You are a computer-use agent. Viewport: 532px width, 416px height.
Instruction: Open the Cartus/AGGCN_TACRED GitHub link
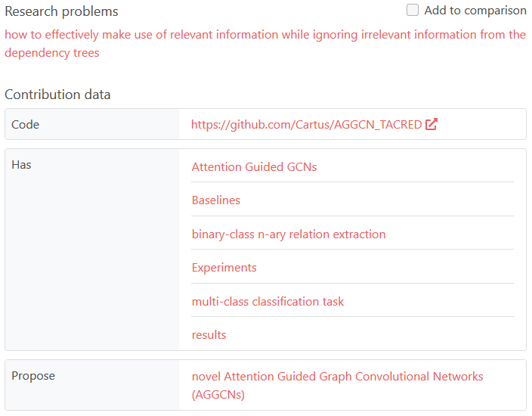[306, 125]
